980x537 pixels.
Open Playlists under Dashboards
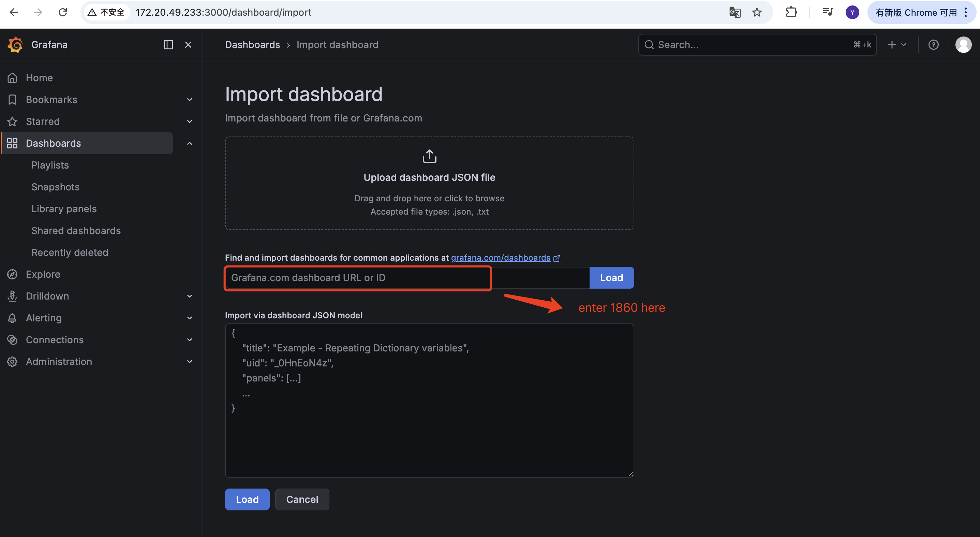point(50,165)
